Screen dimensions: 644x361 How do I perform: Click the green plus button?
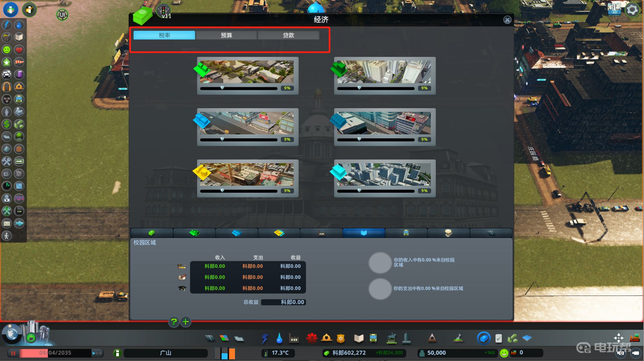186,322
